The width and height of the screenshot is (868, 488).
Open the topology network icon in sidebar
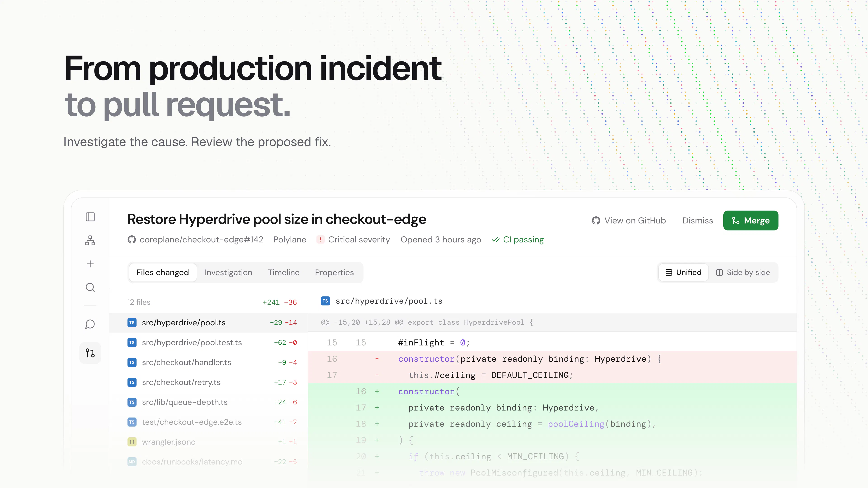[90, 240]
